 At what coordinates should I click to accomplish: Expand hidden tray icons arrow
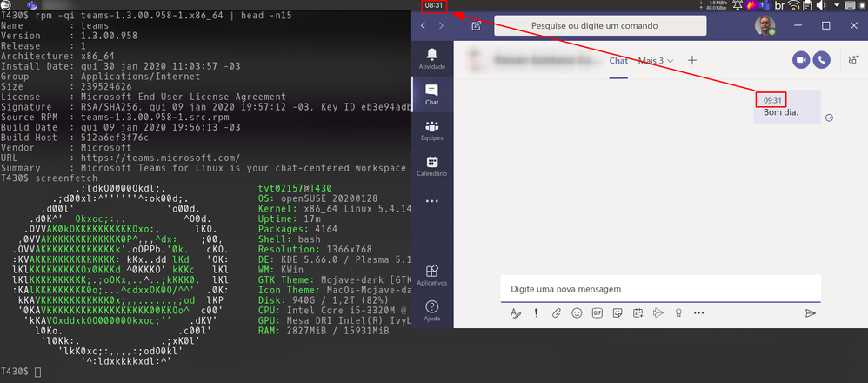837,5
